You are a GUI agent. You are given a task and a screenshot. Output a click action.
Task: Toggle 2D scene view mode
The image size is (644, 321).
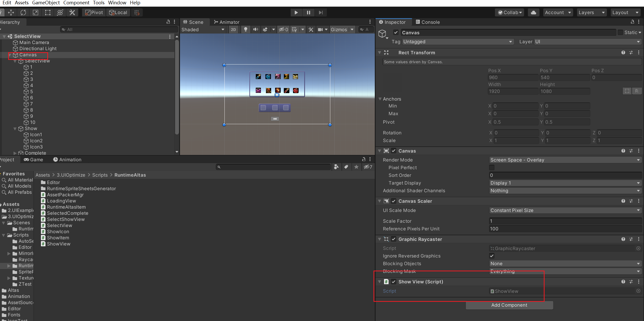(x=233, y=29)
